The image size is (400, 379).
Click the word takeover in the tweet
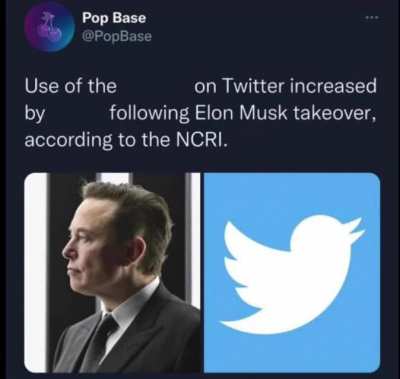(334, 114)
